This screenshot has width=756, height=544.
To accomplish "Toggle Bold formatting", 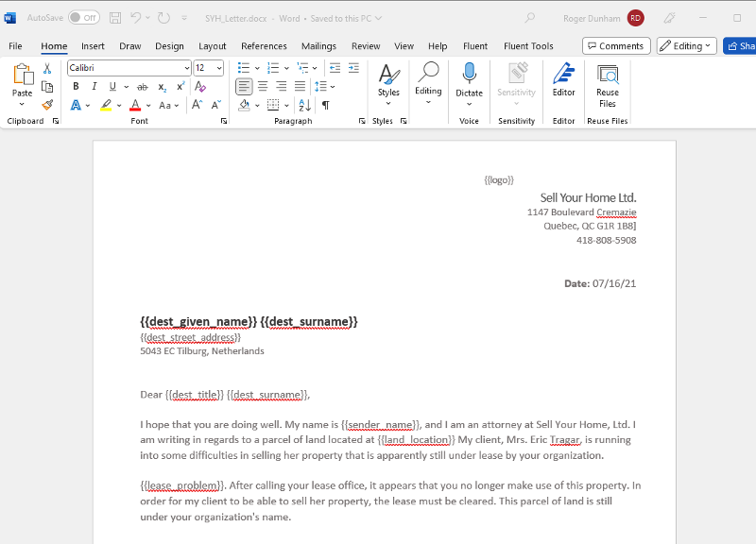I will (x=76, y=87).
